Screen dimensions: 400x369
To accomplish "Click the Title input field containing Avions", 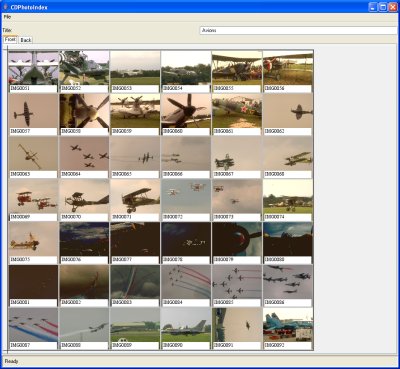I will point(298,30).
